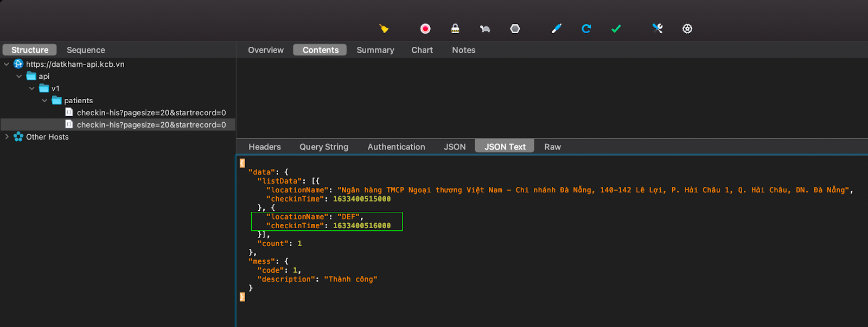868x327 pixels.
Task: Click the second checkin-his document icon
Action: (x=69, y=125)
